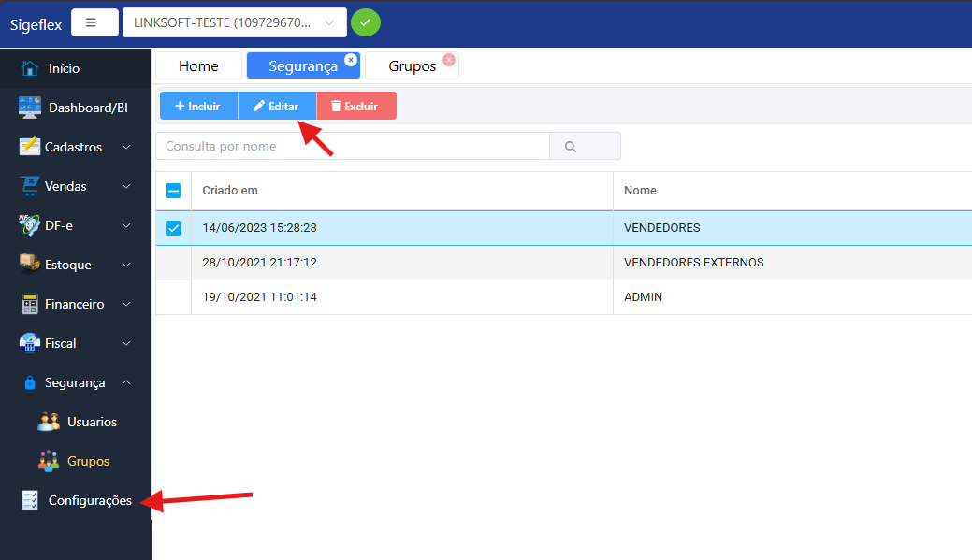The height and width of the screenshot is (560, 972).
Task: Click the green checkmark confirm icon
Action: pyautogui.click(x=365, y=22)
